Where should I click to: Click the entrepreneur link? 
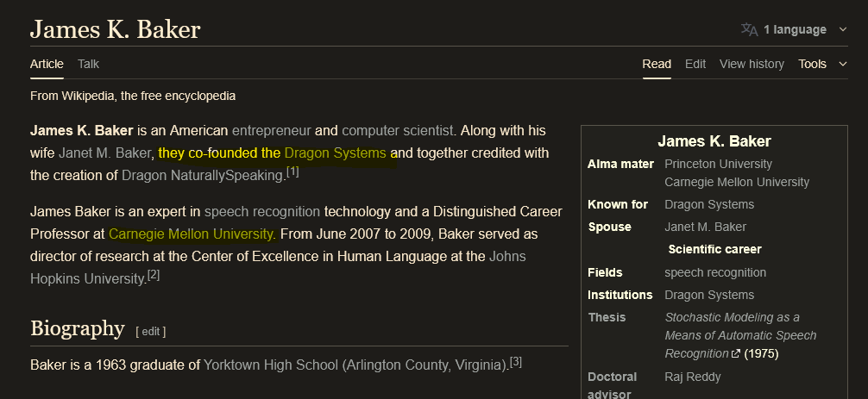click(x=271, y=131)
